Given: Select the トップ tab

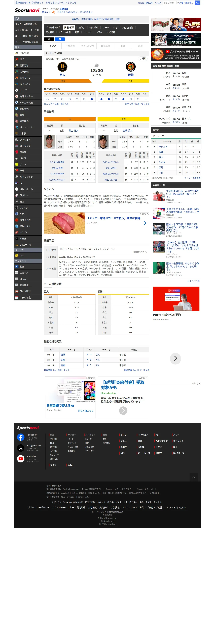Looking at the screenshot, I should (53, 46).
